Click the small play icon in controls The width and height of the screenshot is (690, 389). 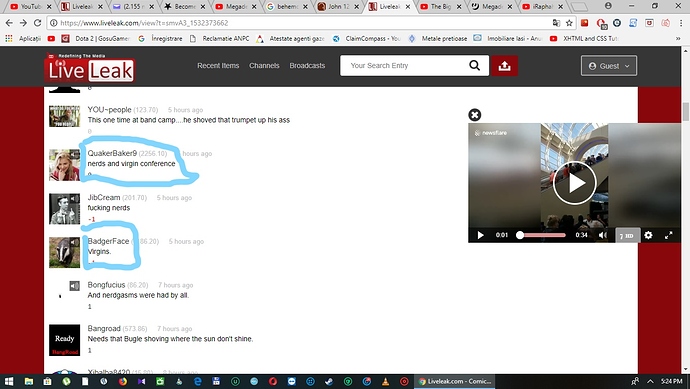coord(481,235)
